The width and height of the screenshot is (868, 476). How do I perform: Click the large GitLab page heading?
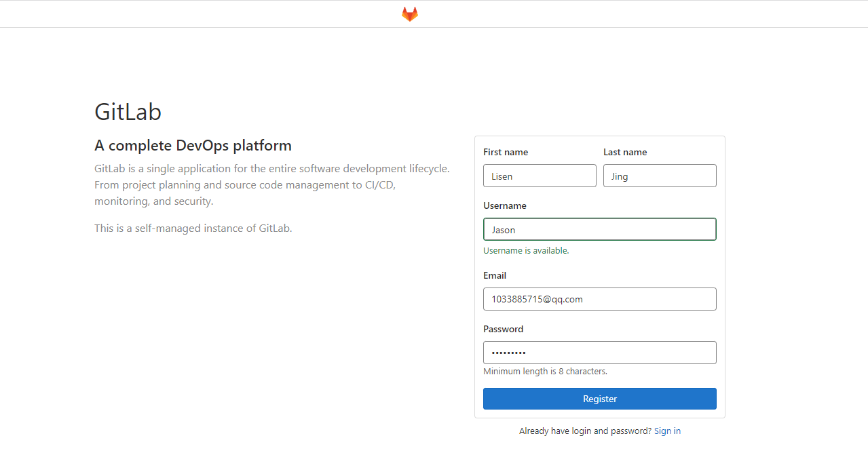pyautogui.click(x=128, y=112)
